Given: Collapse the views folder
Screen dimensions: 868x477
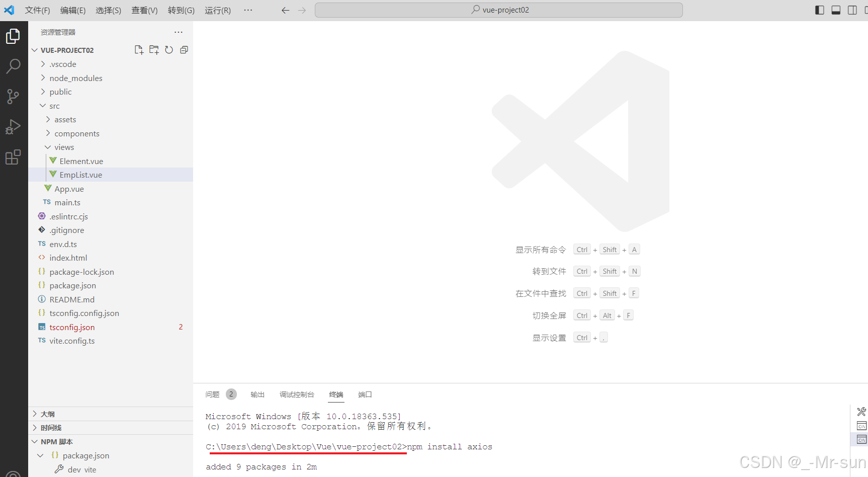Looking at the screenshot, I should [111, 147].
